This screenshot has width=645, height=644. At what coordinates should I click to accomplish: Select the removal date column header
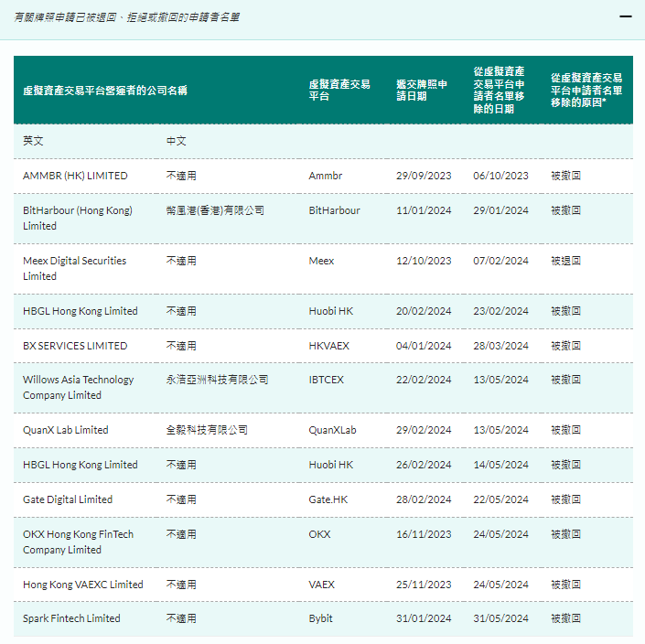(x=499, y=90)
